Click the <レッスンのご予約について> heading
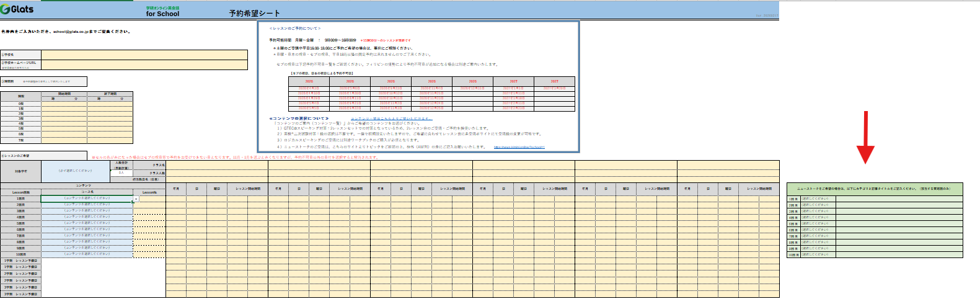 pyautogui.click(x=294, y=28)
